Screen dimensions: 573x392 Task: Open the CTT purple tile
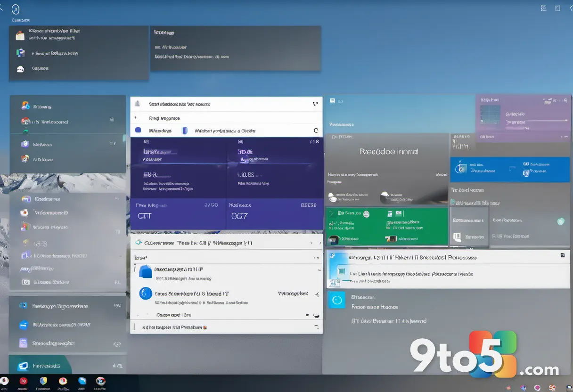pyautogui.click(x=178, y=213)
